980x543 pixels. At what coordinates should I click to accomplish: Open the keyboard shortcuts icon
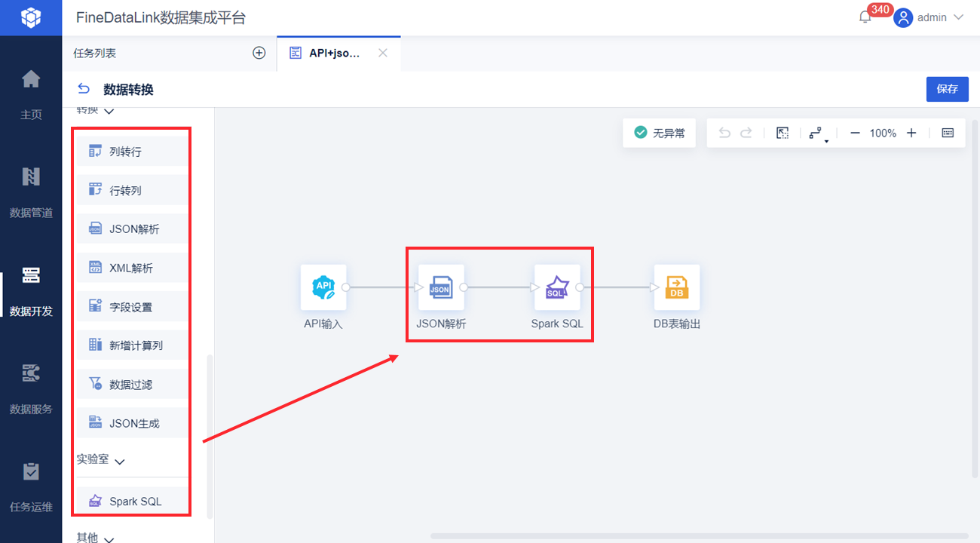(948, 133)
